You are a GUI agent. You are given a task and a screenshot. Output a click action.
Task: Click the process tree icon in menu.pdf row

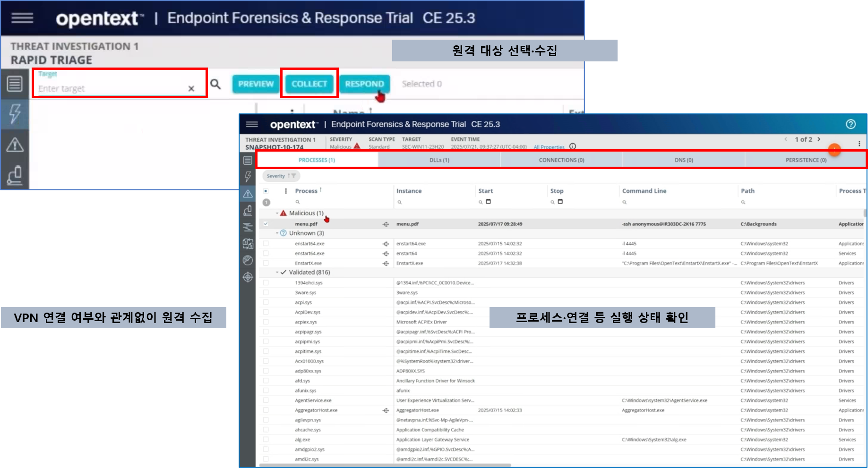386,224
